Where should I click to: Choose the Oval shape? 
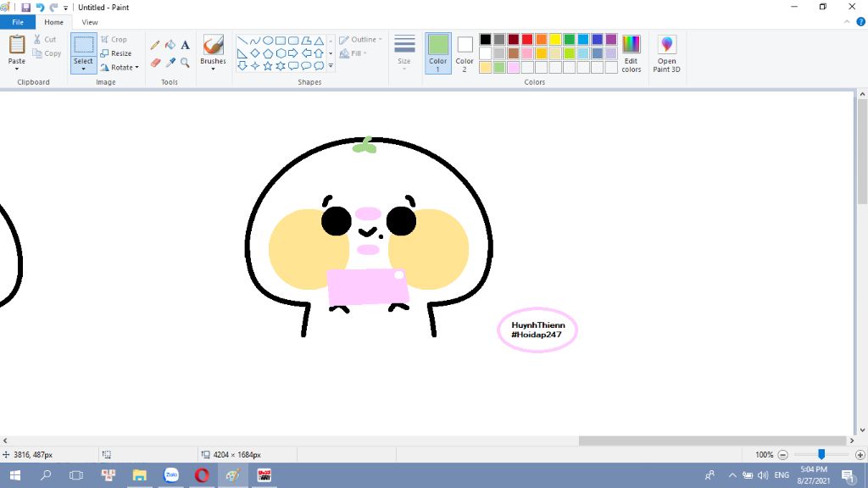[267, 41]
